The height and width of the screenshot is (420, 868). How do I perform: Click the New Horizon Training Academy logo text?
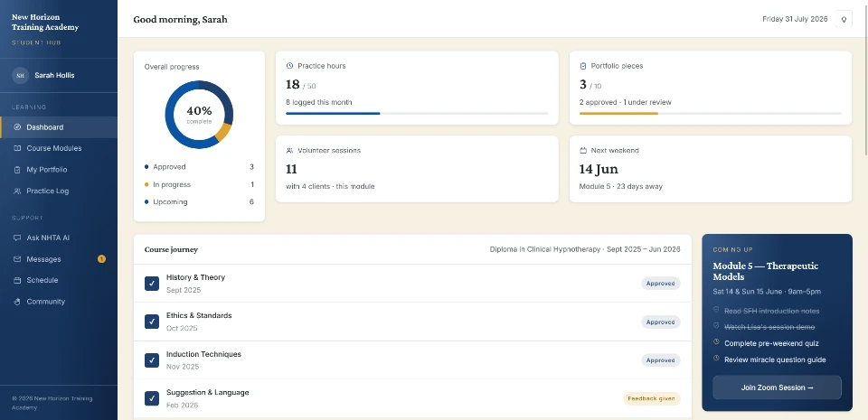coord(45,22)
